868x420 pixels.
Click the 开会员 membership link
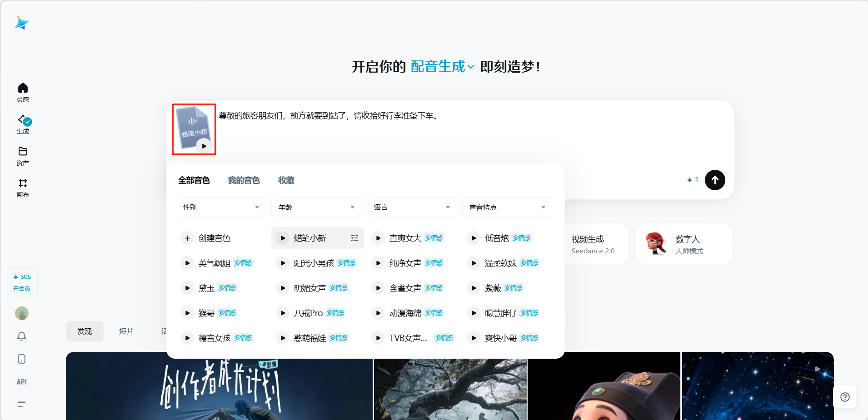coord(22,288)
